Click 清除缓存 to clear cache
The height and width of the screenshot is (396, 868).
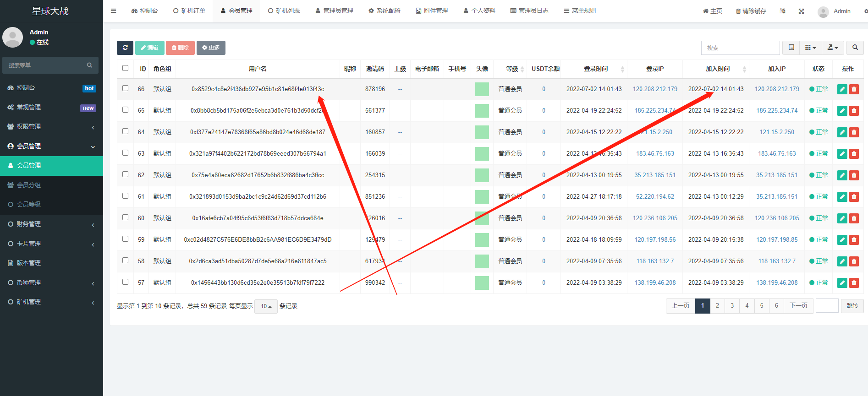pos(751,11)
